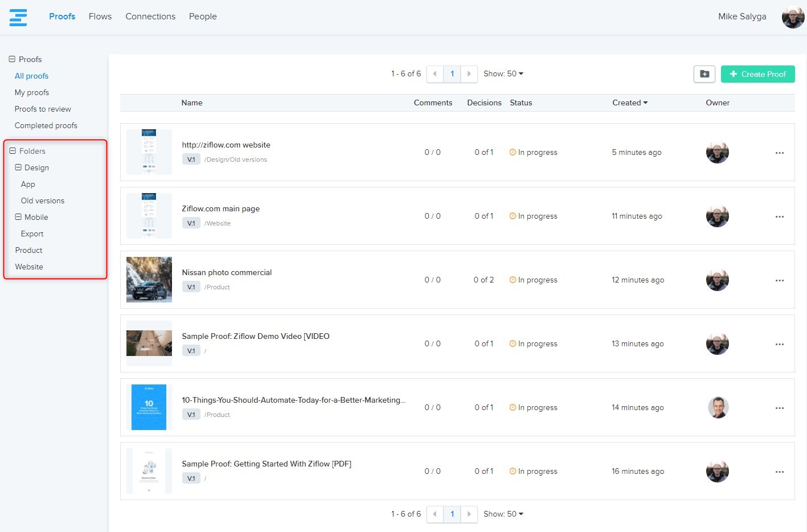Click the Create Proof button

pos(757,74)
